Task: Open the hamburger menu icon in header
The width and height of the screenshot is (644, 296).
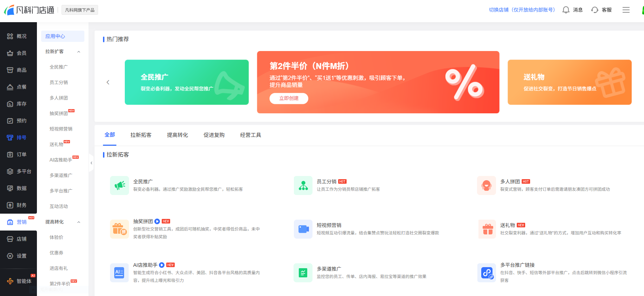Action: click(626, 10)
